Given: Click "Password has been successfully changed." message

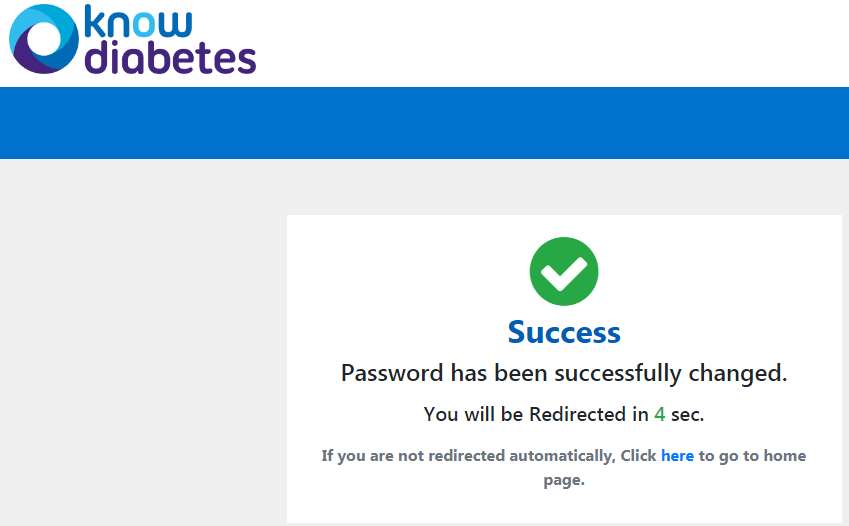Looking at the screenshot, I should click(564, 373).
